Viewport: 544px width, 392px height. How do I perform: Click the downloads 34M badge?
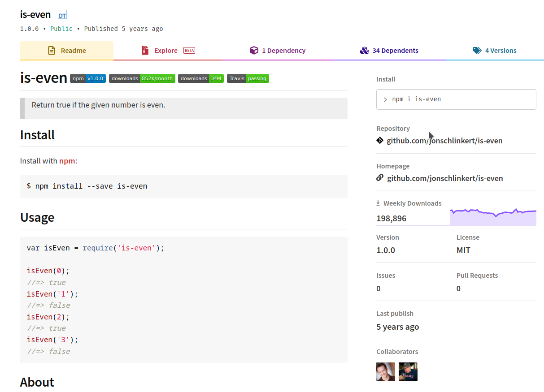pyautogui.click(x=201, y=78)
